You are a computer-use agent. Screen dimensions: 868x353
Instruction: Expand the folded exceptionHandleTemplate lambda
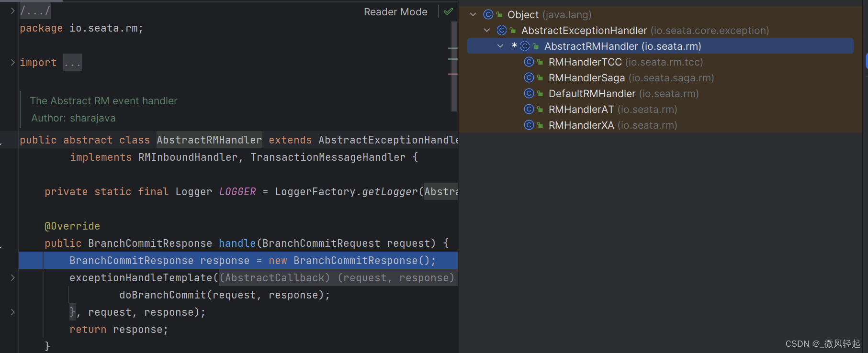13,277
